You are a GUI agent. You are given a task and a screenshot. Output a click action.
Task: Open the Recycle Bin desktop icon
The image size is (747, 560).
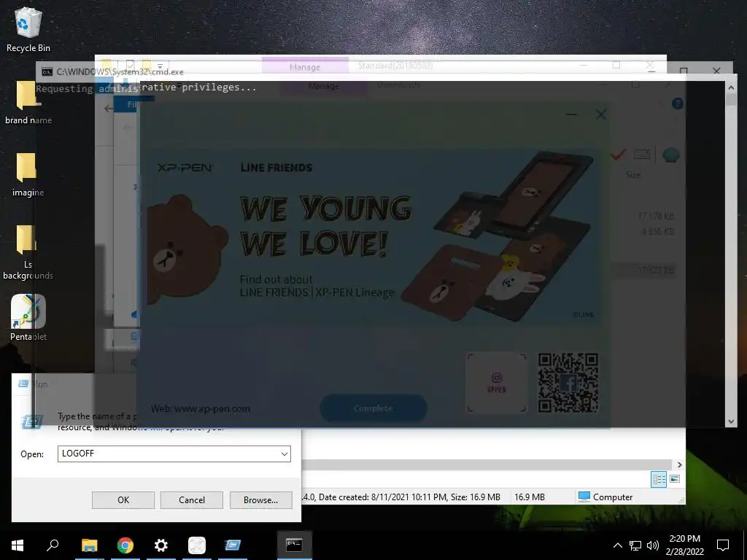pos(28,29)
